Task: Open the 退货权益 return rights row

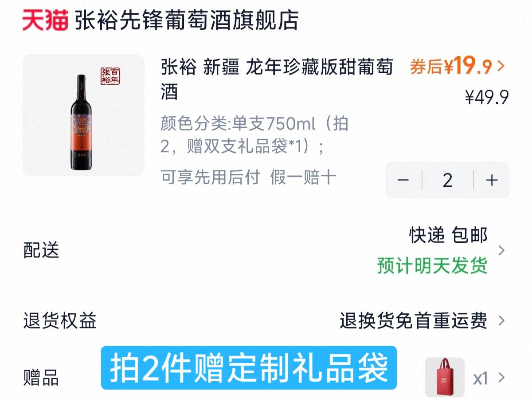Action: pos(266,320)
